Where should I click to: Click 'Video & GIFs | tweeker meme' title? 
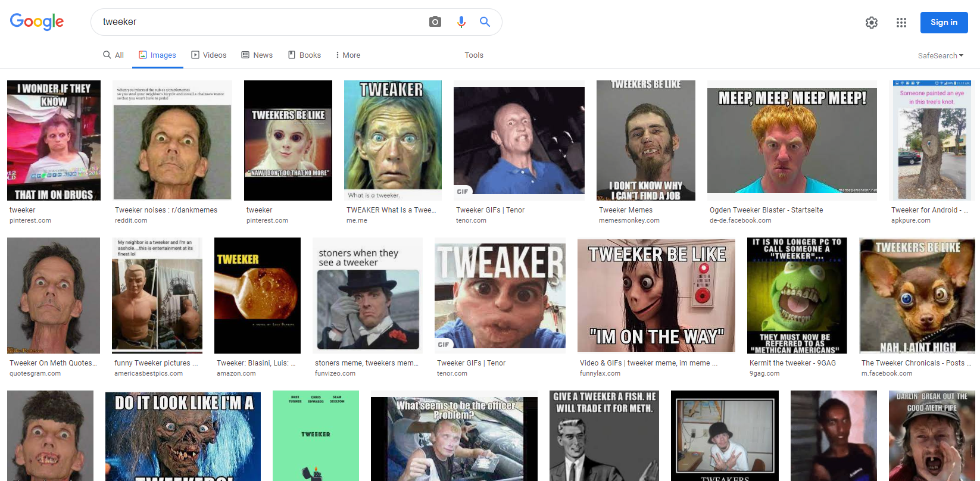point(648,363)
